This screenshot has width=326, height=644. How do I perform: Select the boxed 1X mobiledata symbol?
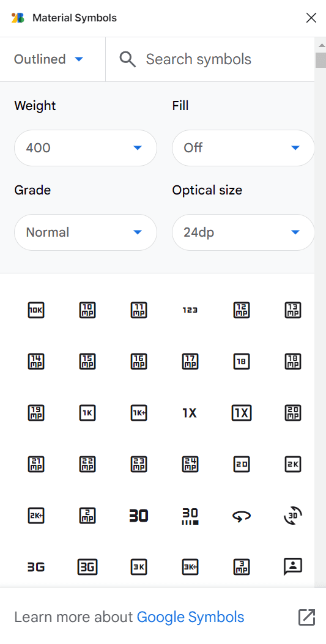point(242,413)
